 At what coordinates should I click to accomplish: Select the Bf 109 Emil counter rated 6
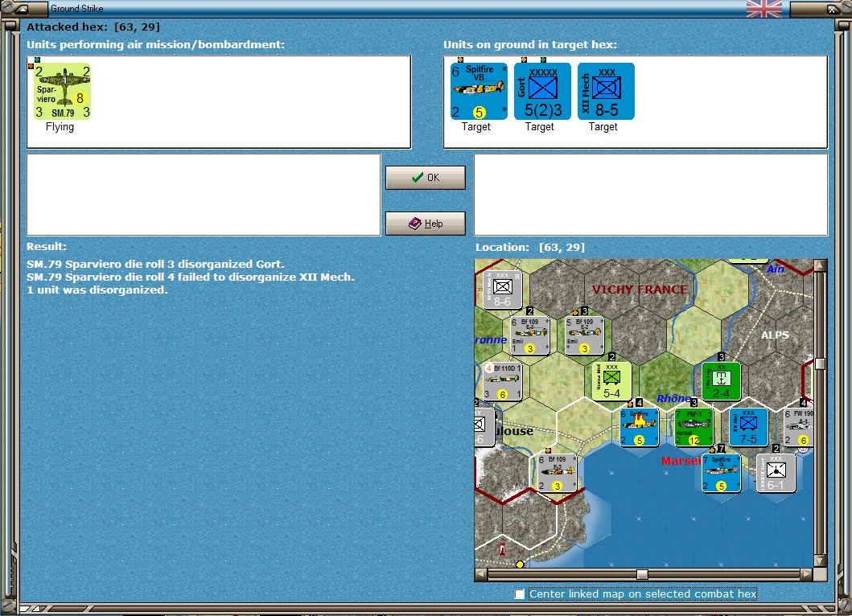pos(529,335)
